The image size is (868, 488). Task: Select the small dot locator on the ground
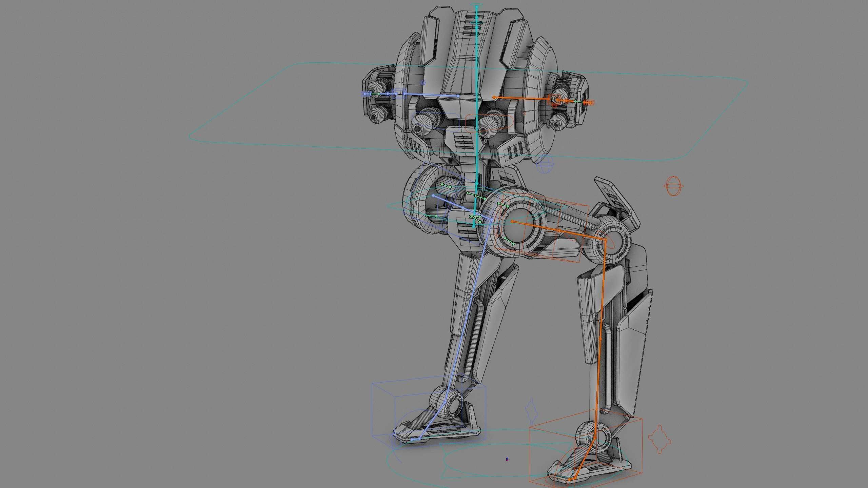coord(507,459)
